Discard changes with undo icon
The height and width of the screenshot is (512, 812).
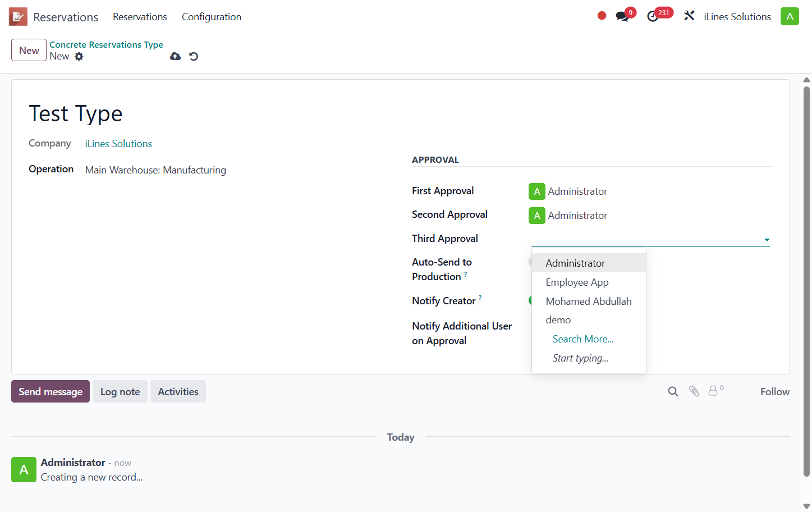click(x=194, y=56)
